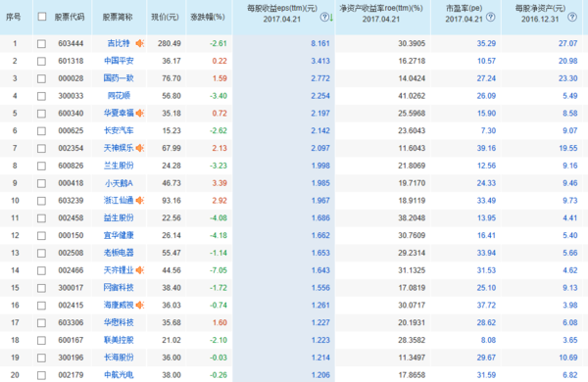Check the box for stock 002466
Image resolution: width=588 pixels, height=382 pixels.
41,270
